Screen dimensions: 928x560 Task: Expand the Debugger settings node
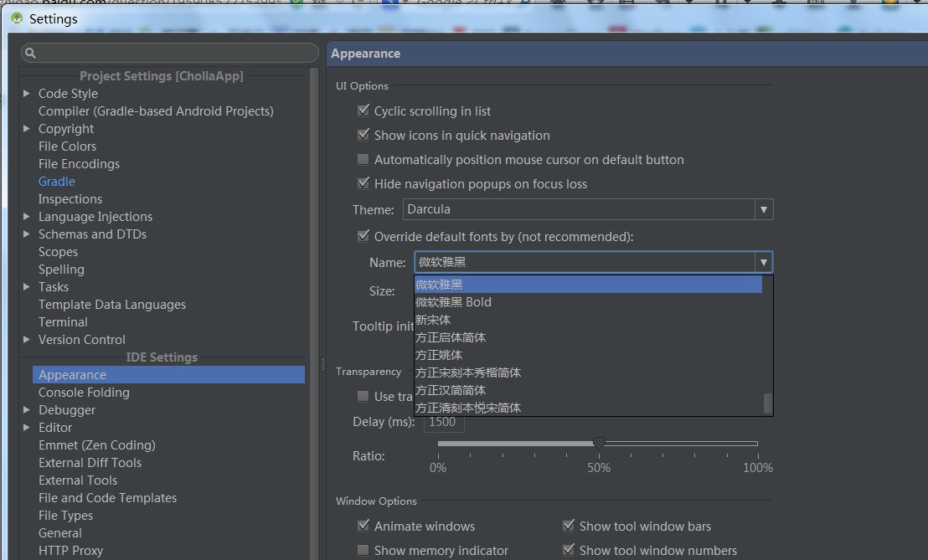point(26,409)
